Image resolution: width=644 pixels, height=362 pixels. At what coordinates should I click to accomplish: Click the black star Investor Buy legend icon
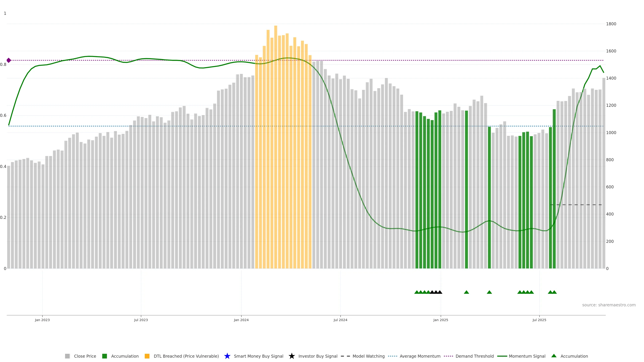pyautogui.click(x=291, y=356)
